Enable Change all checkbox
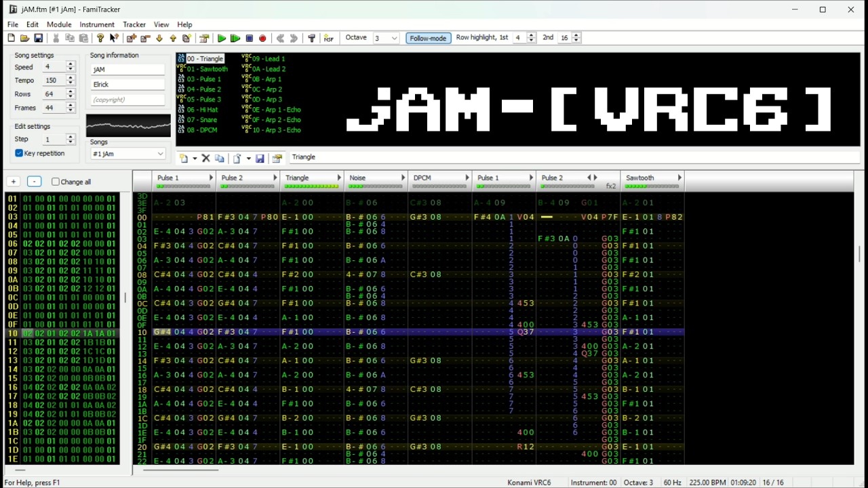Viewport: 868px width, 488px height. (56, 182)
